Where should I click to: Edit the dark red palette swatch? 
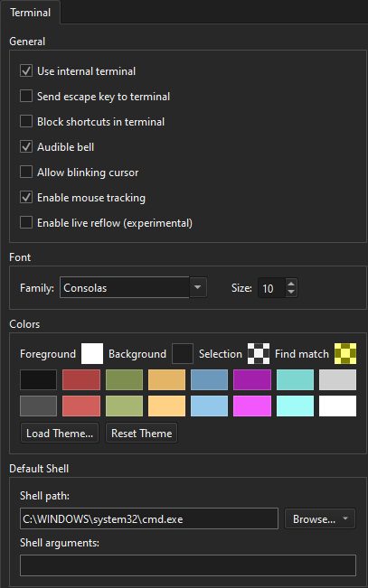click(81, 380)
